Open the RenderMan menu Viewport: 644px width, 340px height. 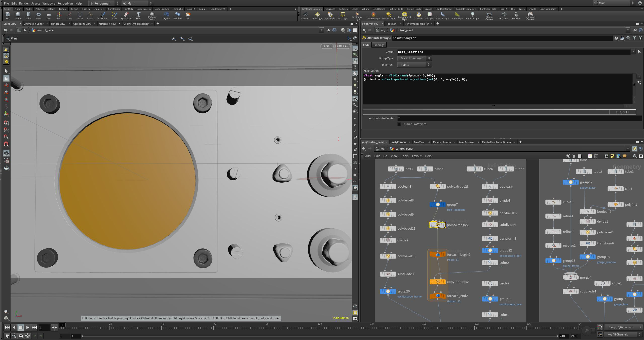65,3
